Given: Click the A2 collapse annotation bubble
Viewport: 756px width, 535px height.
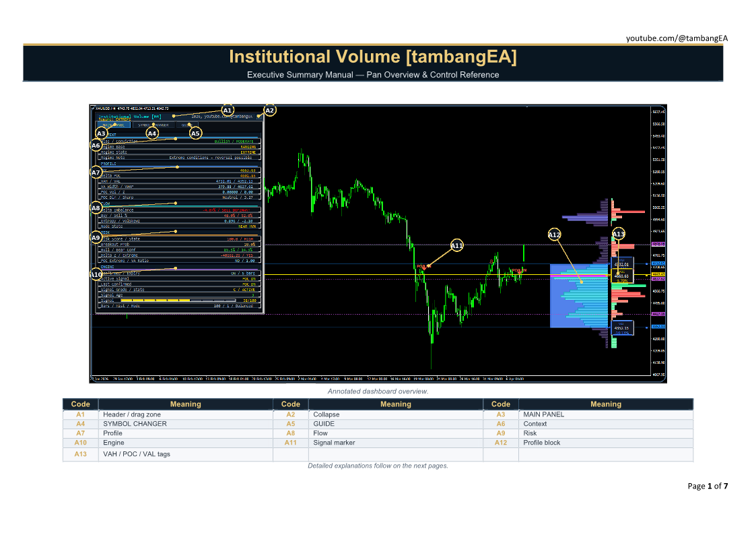Looking at the screenshot, I should click(269, 111).
